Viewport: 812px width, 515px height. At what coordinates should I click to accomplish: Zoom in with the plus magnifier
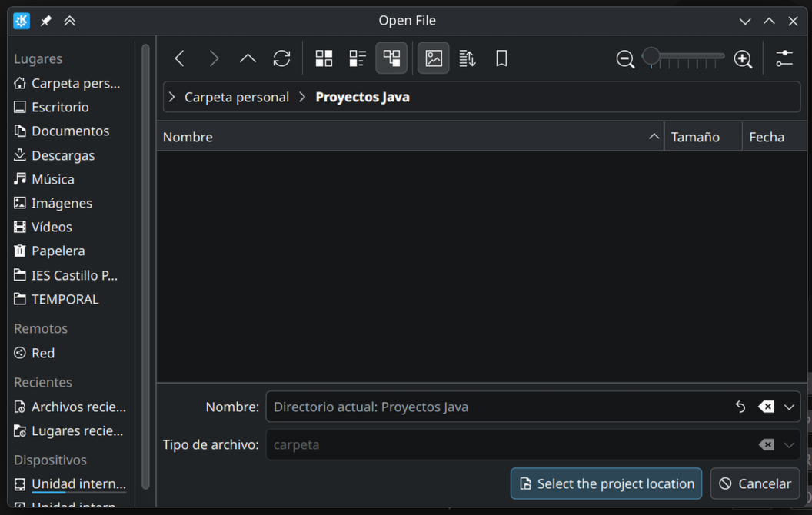point(743,59)
